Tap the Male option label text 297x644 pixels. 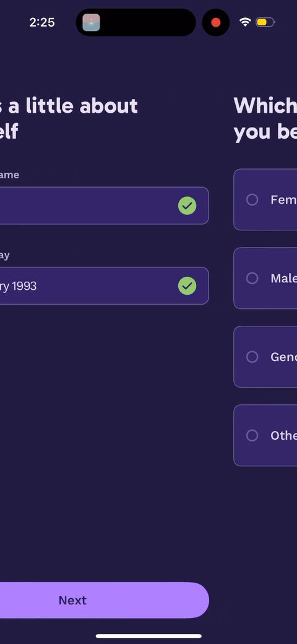pyautogui.click(x=283, y=278)
